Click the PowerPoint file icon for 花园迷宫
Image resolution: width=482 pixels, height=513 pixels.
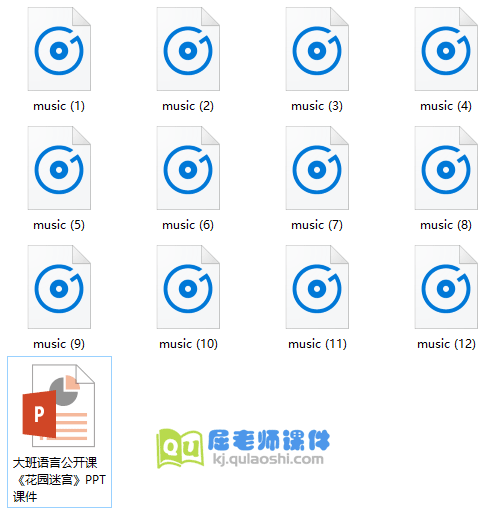coord(59,405)
